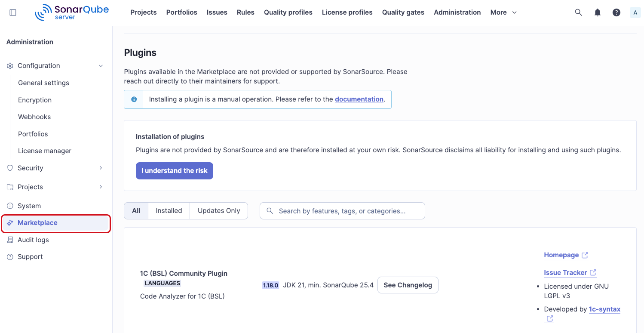This screenshot has width=644, height=333.
Task: Click the Audit logs icon in the sidebar
Action: pos(9,240)
